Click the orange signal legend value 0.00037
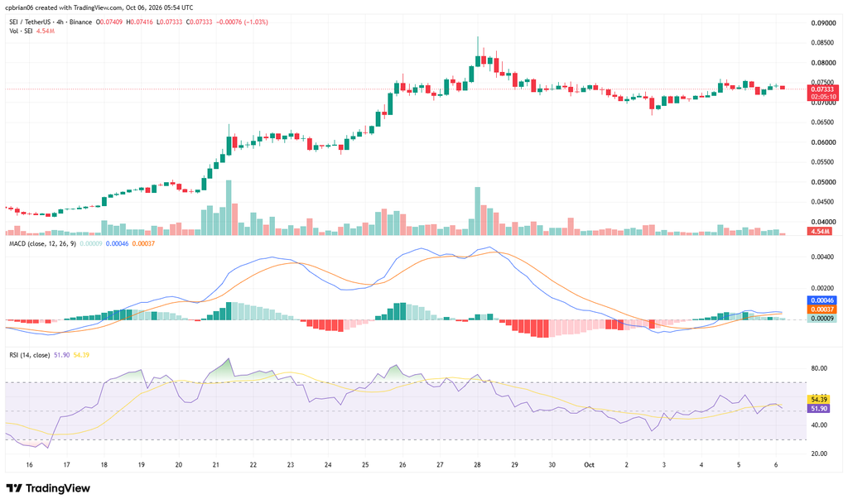The width and height of the screenshot is (848, 504). pos(143,243)
